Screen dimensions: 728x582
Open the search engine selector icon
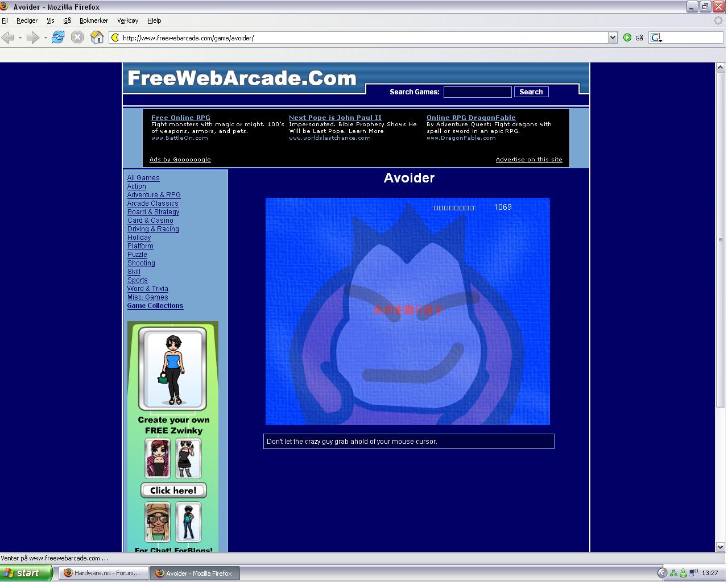656,38
